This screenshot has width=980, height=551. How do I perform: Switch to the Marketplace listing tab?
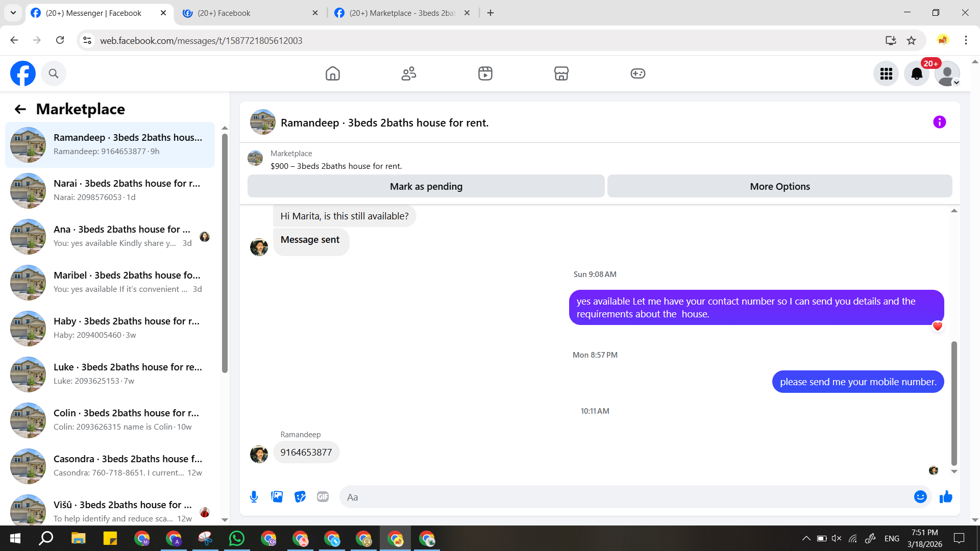point(401,13)
